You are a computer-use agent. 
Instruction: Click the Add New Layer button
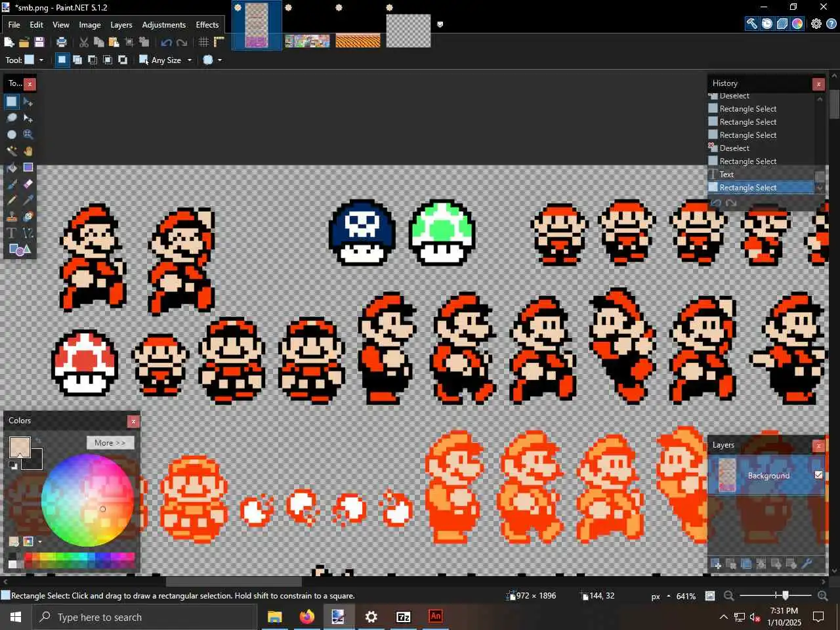coord(716,564)
